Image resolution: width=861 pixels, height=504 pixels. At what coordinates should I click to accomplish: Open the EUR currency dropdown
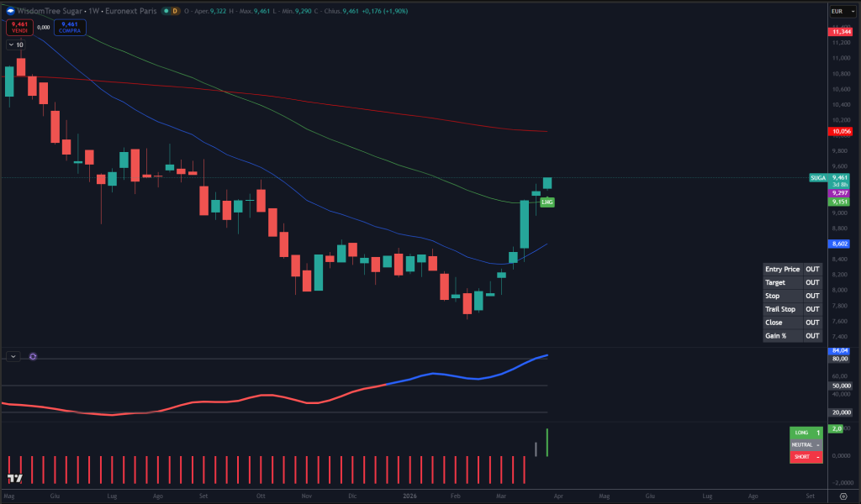(x=843, y=11)
